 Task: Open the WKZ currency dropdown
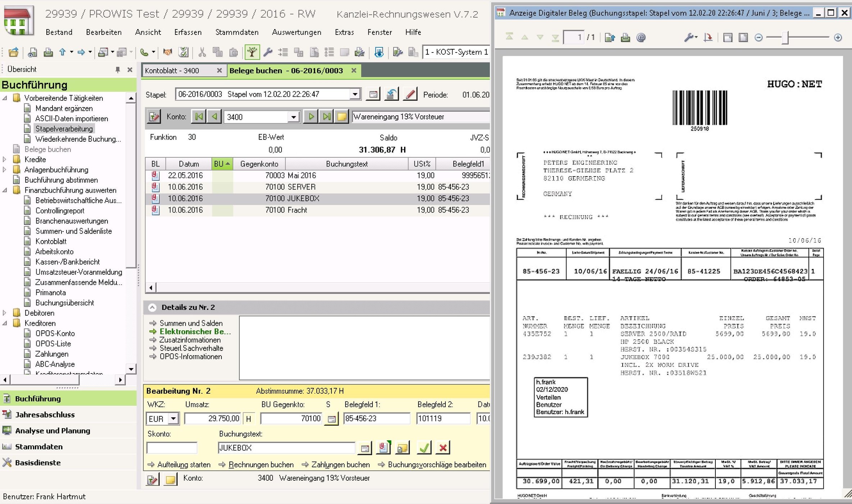click(x=174, y=418)
